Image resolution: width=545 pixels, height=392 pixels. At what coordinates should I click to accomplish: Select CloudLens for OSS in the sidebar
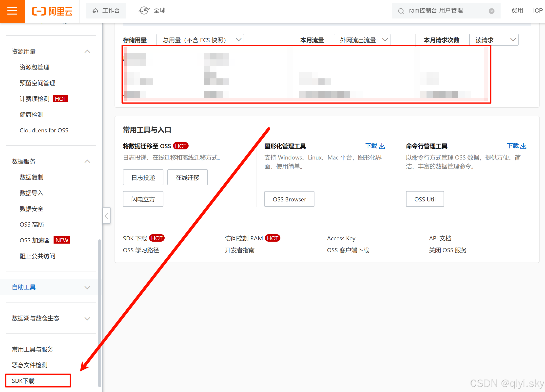(44, 130)
